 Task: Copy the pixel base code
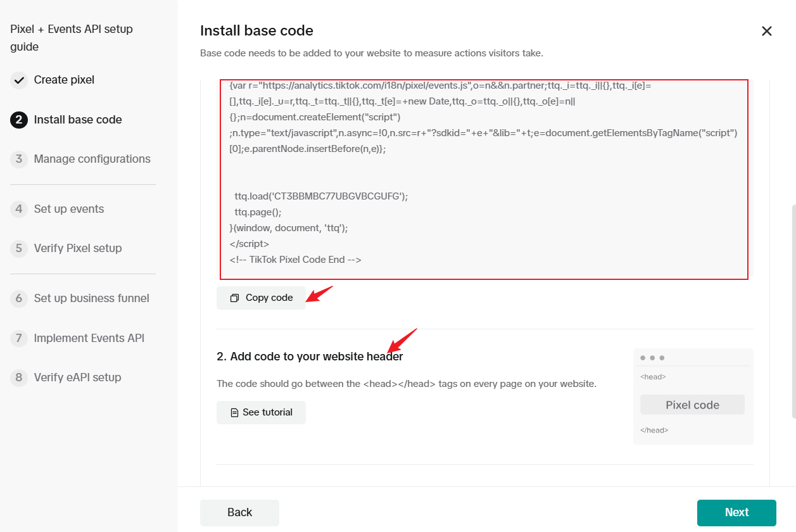click(x=261, y=298)
